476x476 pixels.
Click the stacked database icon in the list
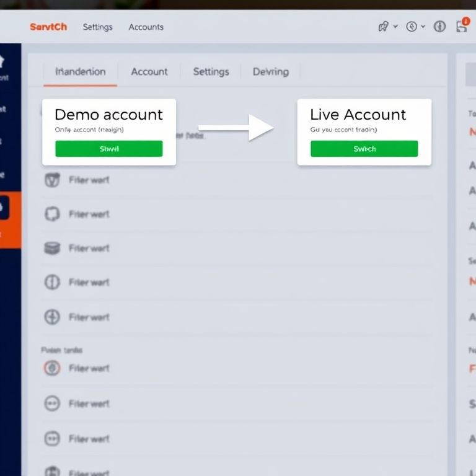(52, 249)
